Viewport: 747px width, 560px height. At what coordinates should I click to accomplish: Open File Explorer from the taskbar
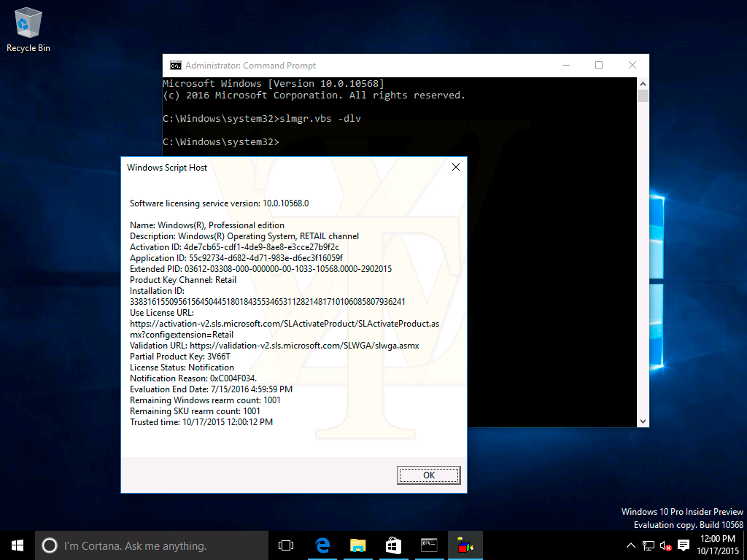coord(357,545)
